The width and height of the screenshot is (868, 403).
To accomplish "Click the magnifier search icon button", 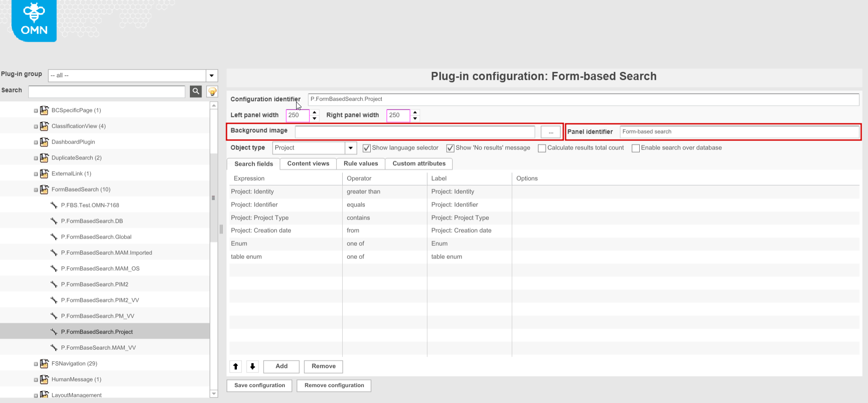I will click(x=196, y=91).
